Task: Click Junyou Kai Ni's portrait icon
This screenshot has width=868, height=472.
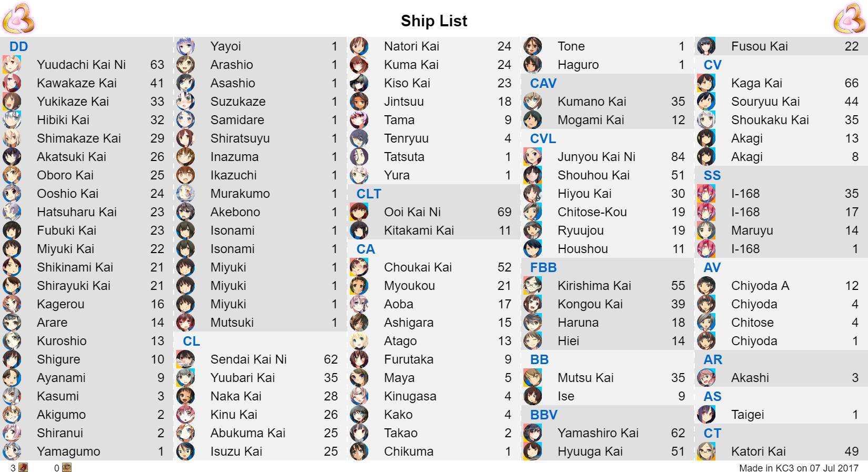Action: click(x=532, y=157)
